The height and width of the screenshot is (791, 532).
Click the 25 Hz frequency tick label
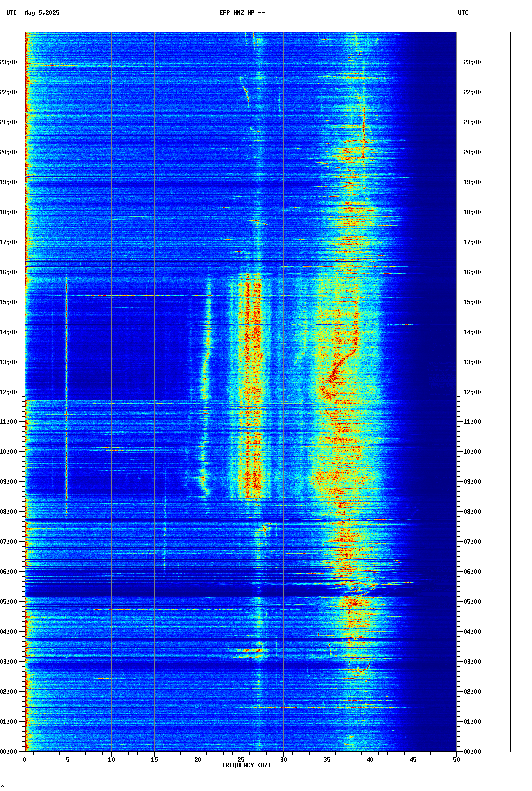(x=241, y=760)
